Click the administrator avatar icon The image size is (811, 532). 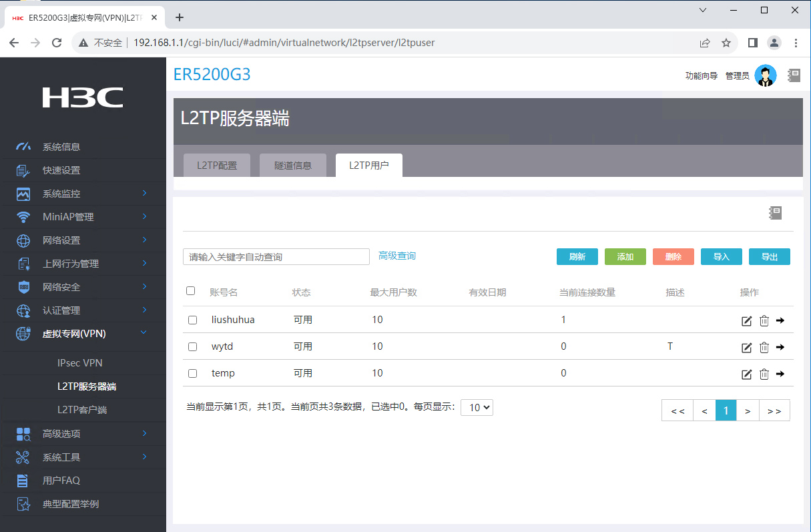tap(766, 75)
